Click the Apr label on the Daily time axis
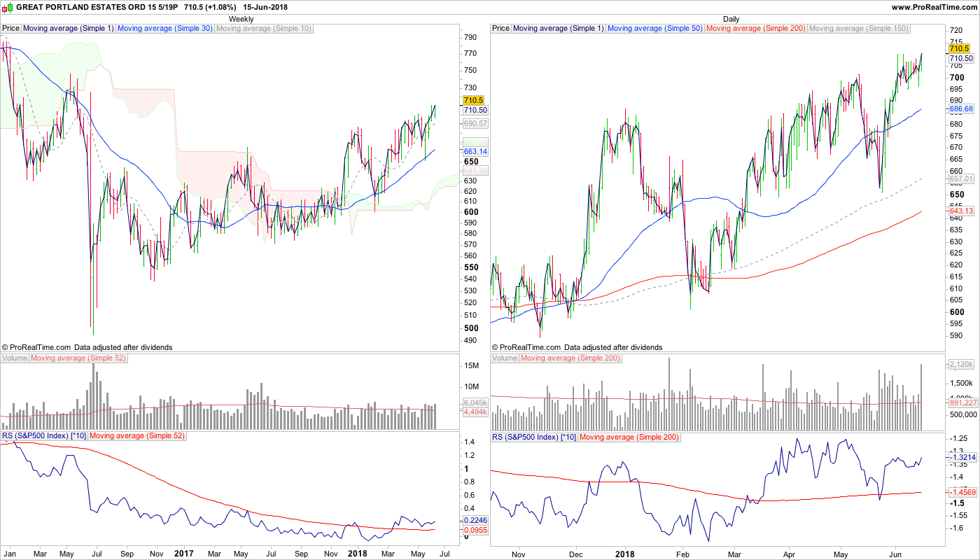Screen dimensions: 980x560 [x=789, y=554]
